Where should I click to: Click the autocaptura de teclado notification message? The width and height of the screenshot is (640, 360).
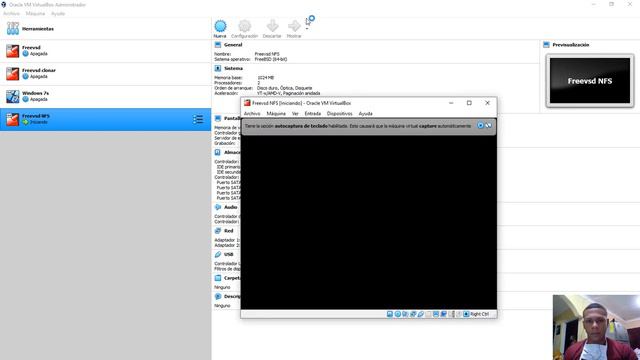coord(358,126)
